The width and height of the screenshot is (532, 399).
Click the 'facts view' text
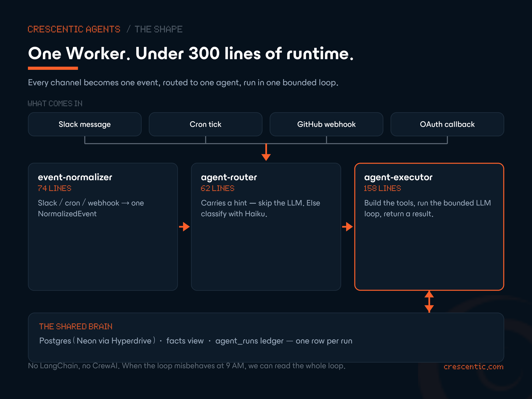pos(185,341)
